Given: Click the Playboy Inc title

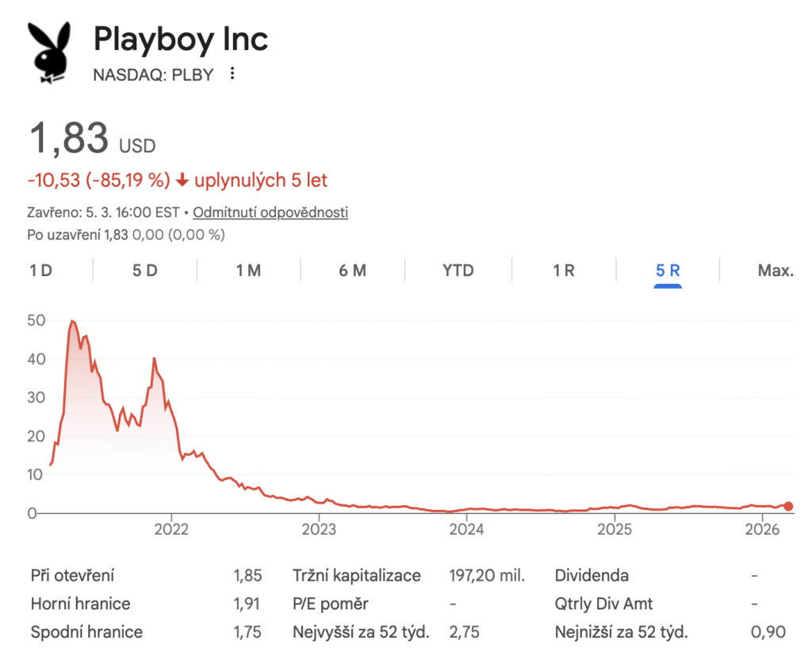Looking at the screenshot, I should click(181, 39).
